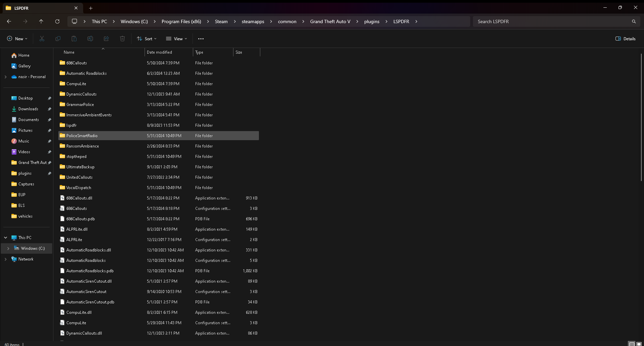Expand the nasir - Personal OneDrive tree
Screen dimensions: 644x346
pos(5,77)
